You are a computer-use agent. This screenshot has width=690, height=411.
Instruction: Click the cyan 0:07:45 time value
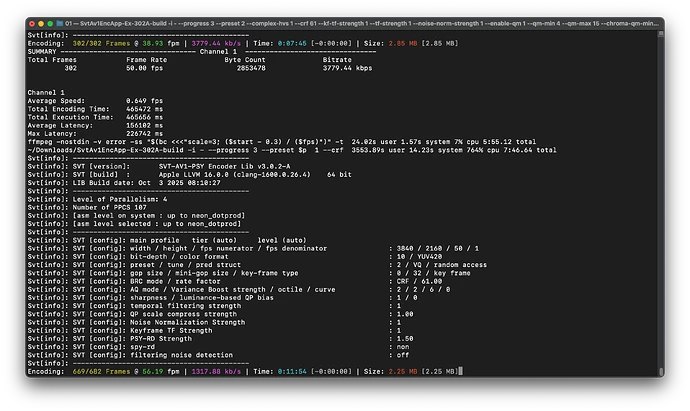click(292, 44)
